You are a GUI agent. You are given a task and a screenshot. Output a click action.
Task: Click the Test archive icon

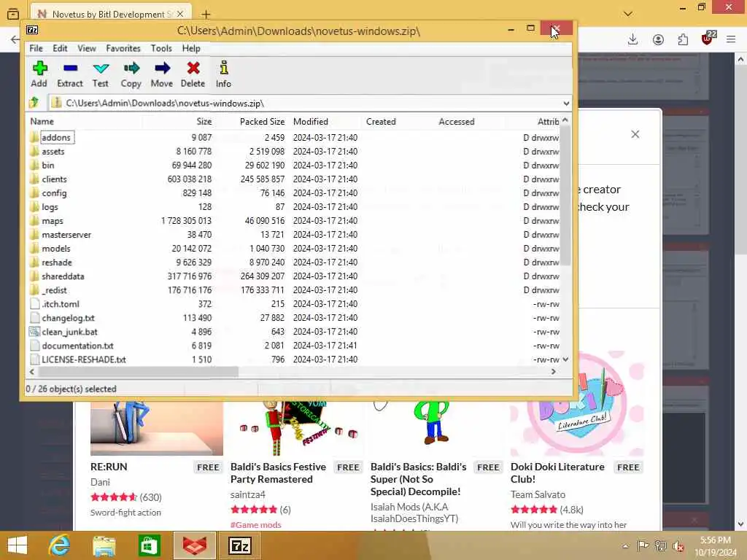point(101,69)
